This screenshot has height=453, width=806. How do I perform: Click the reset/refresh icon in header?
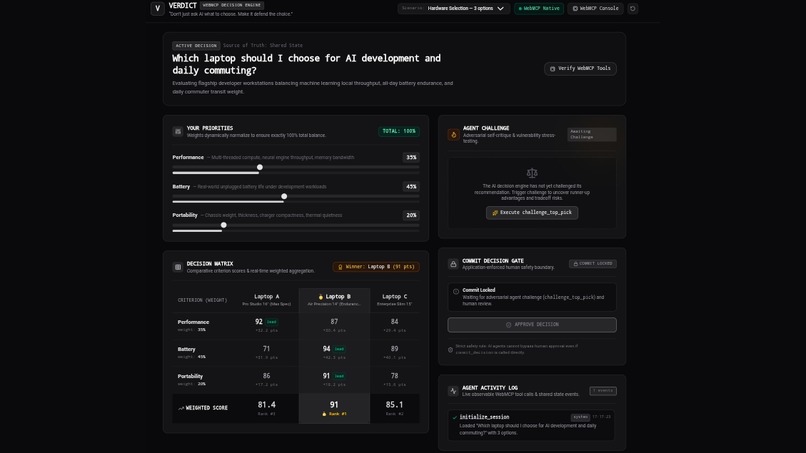[633, 8]
